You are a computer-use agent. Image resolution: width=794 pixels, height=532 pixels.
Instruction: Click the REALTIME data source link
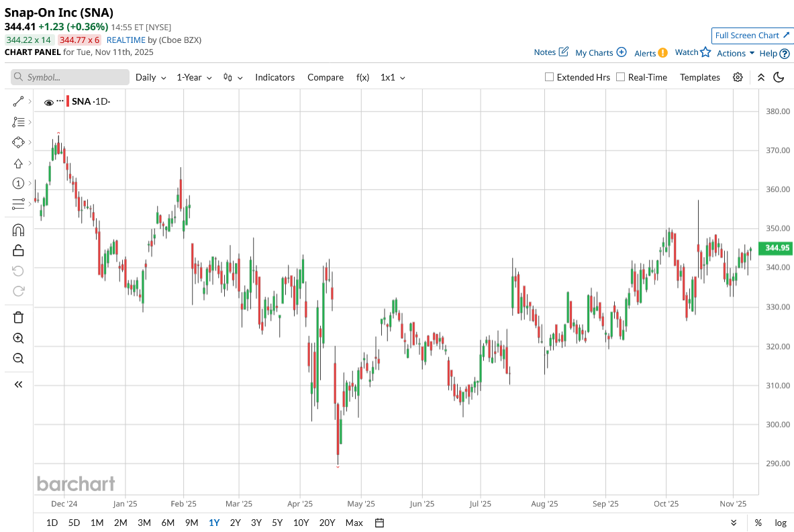tap(126, 40)
